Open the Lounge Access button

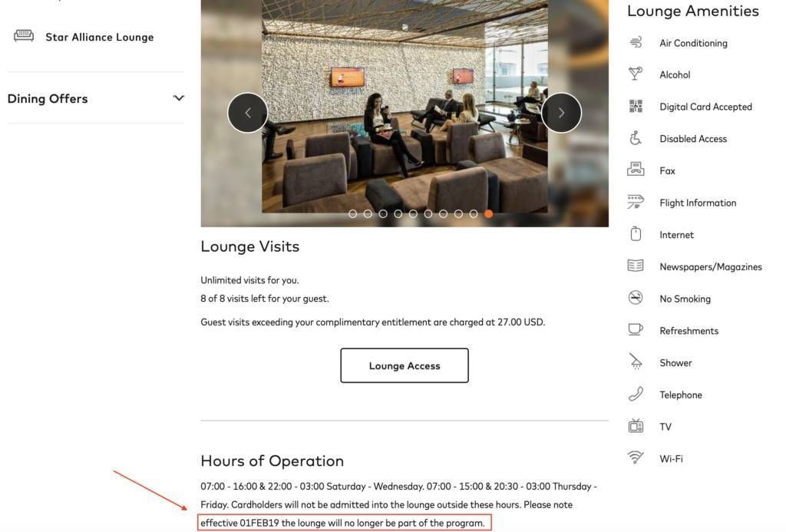pyautogui.click(x=405, y=365)
